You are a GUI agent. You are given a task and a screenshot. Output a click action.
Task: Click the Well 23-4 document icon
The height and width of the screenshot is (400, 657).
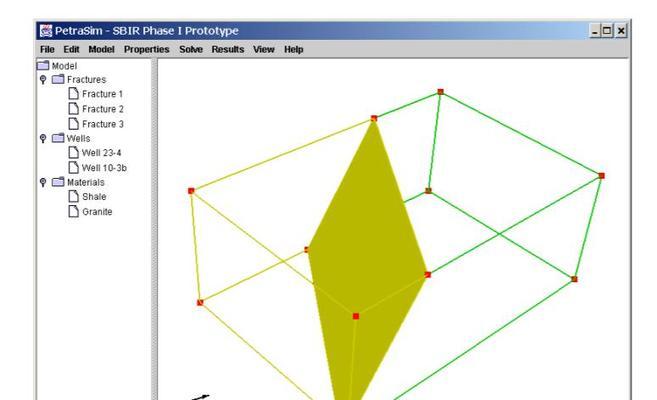73,152
